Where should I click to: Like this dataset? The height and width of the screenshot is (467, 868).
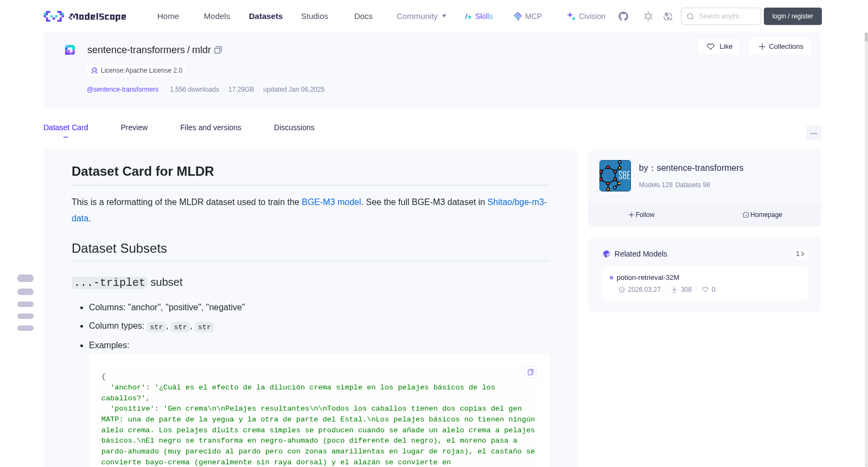click(719, 47)
